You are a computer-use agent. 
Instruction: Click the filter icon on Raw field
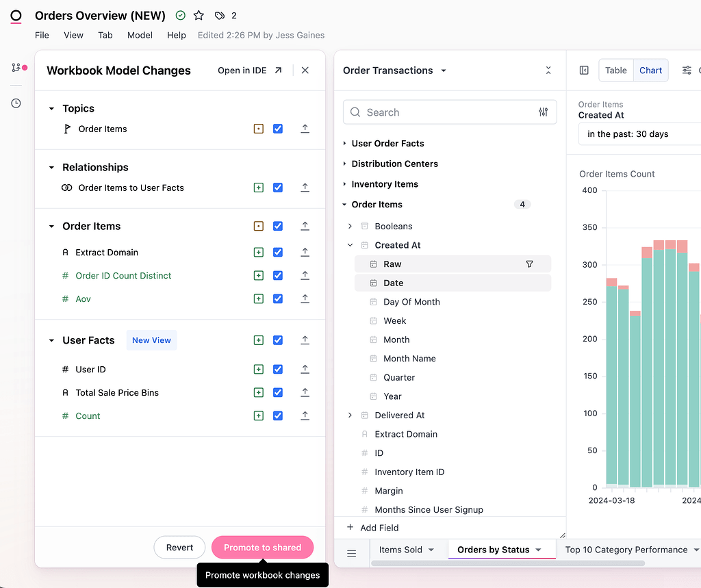(529, 264)
